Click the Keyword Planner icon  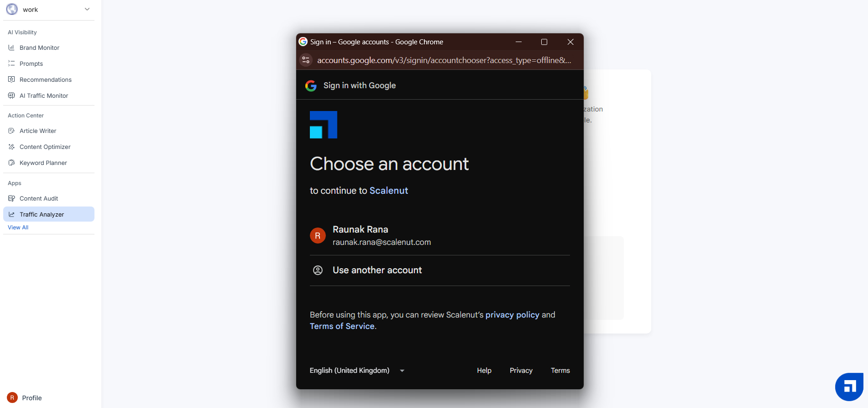11,163
